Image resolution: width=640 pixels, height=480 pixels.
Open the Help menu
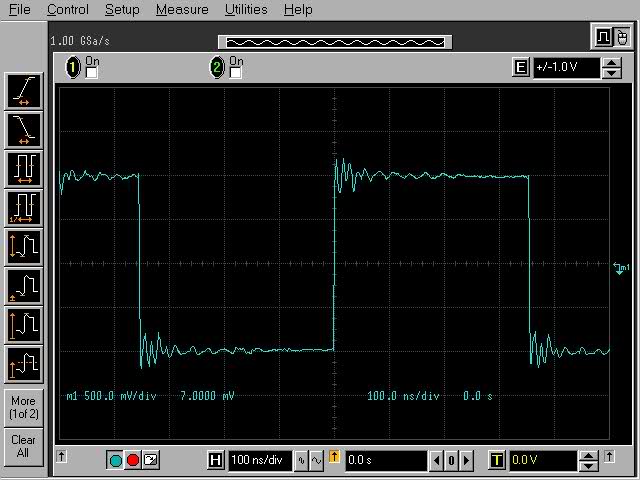pyautogui.click(x=298, y=9)
